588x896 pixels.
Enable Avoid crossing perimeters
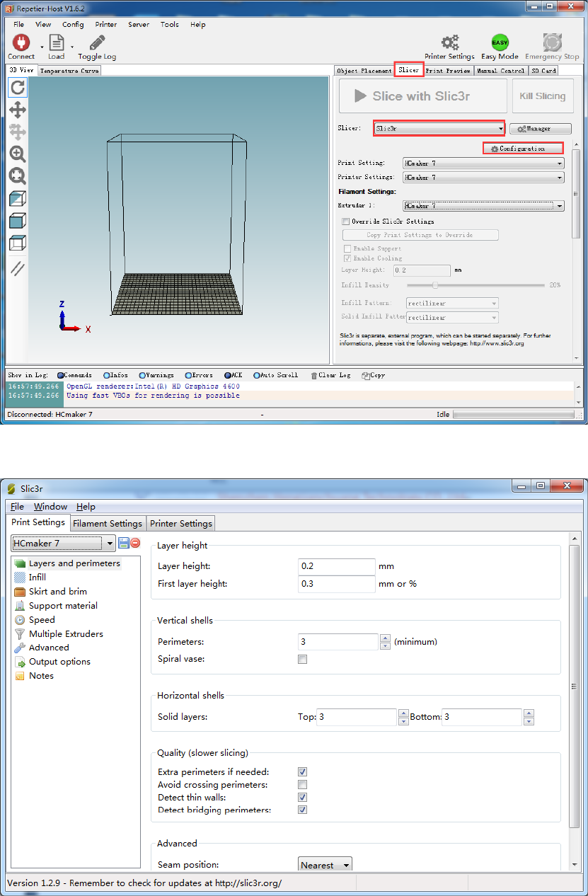(303, 785)
